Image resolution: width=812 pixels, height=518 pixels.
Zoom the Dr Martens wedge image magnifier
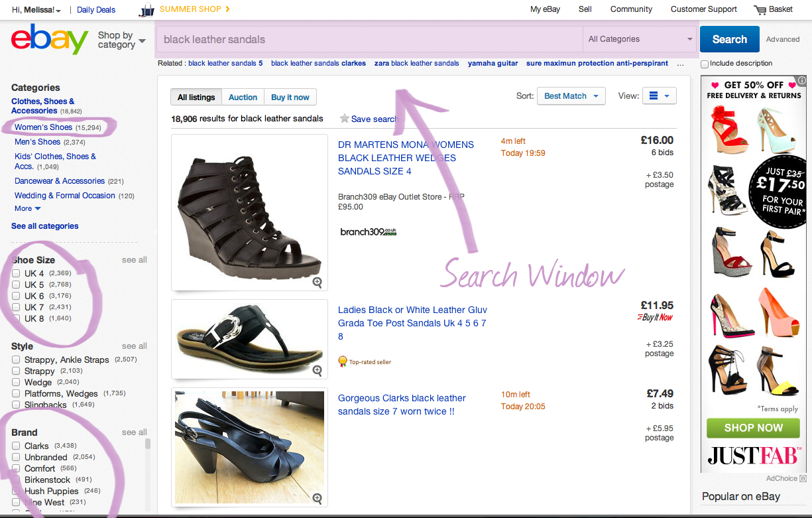(x=318, y=283)
